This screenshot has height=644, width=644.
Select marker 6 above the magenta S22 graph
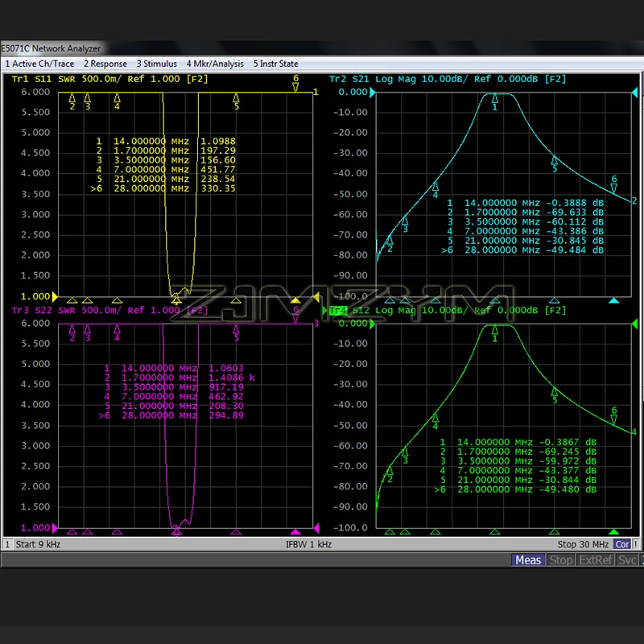[295, 315]
